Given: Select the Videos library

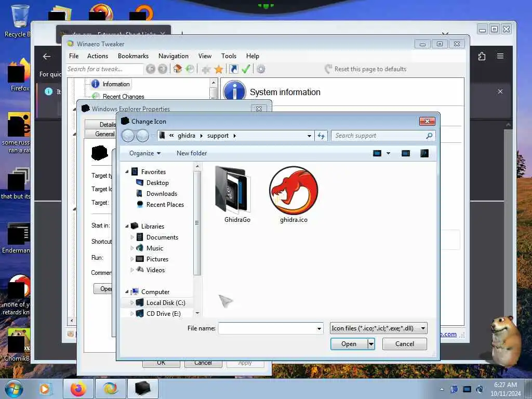Looking at the screenshot, I should click(x=155, y=270).
